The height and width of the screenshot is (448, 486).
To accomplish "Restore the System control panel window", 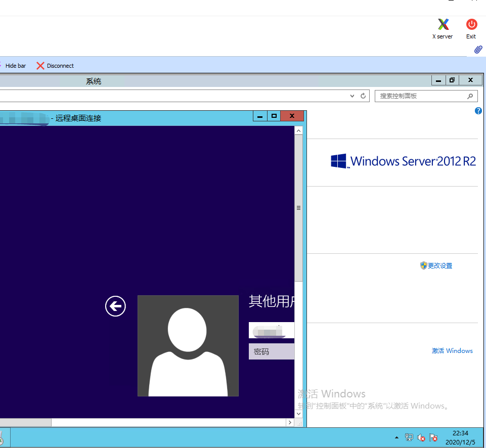I will (x=452, y=80).
